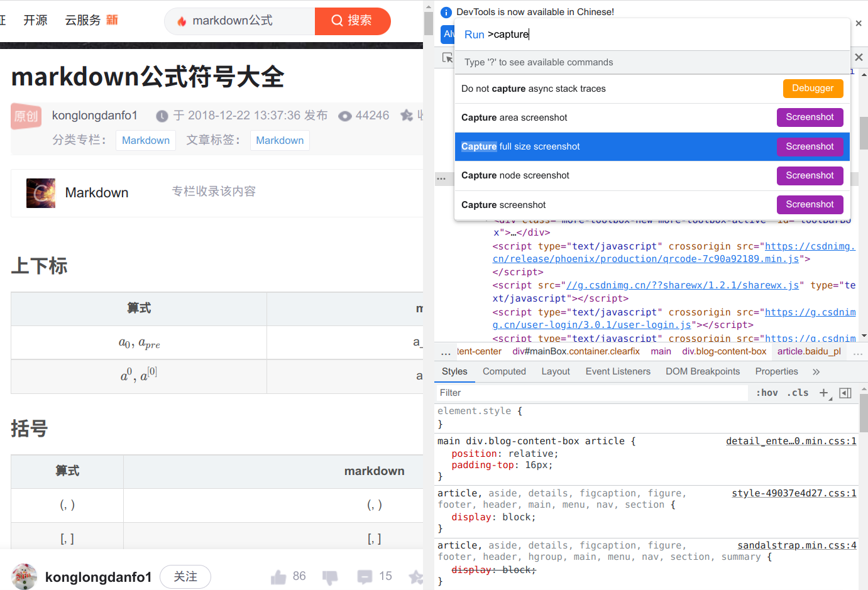Click the Markdown column thumbnail image
868x590 pixels.
(41, 193)
